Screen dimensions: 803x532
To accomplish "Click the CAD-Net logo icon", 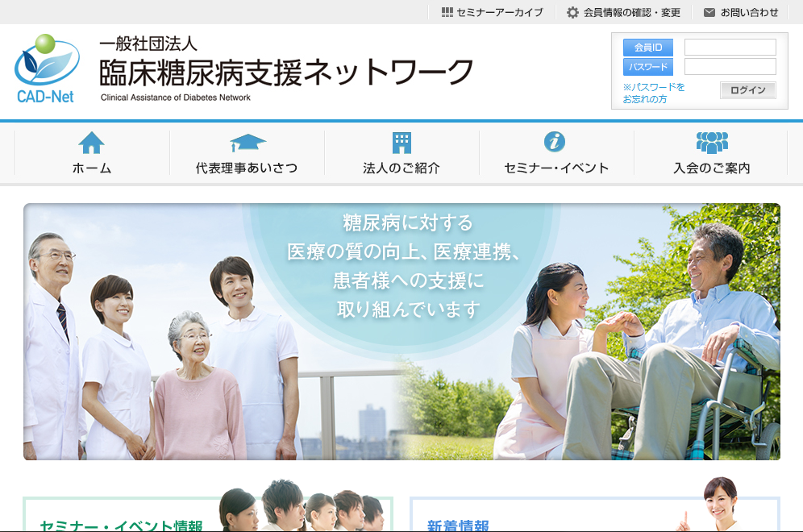I will pyautogui.click(x=47, y=68).
